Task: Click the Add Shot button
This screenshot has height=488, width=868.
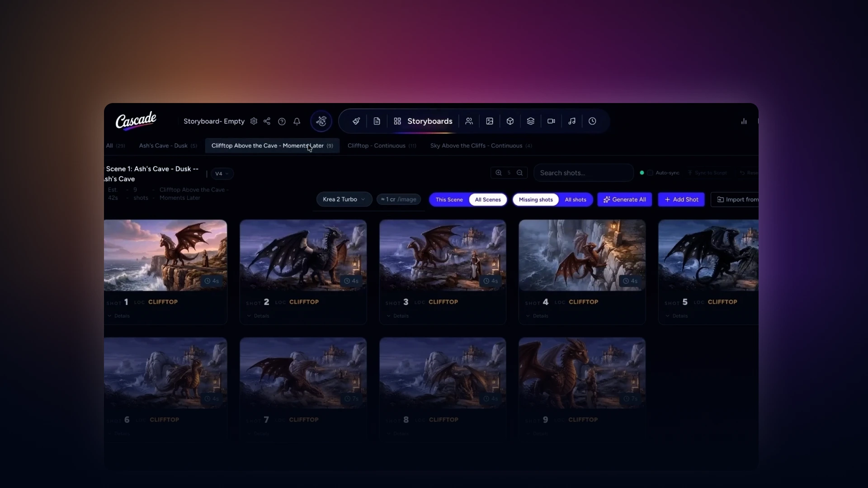Action: coord(681,200)
